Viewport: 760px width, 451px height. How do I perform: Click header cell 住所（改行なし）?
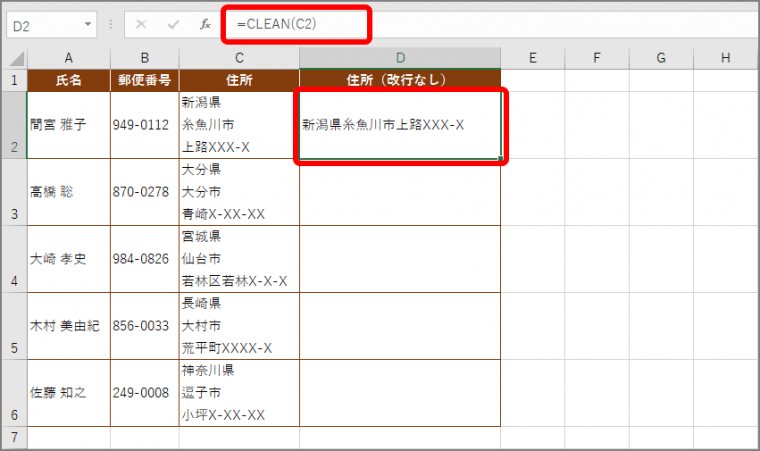[x=400, y=80]
